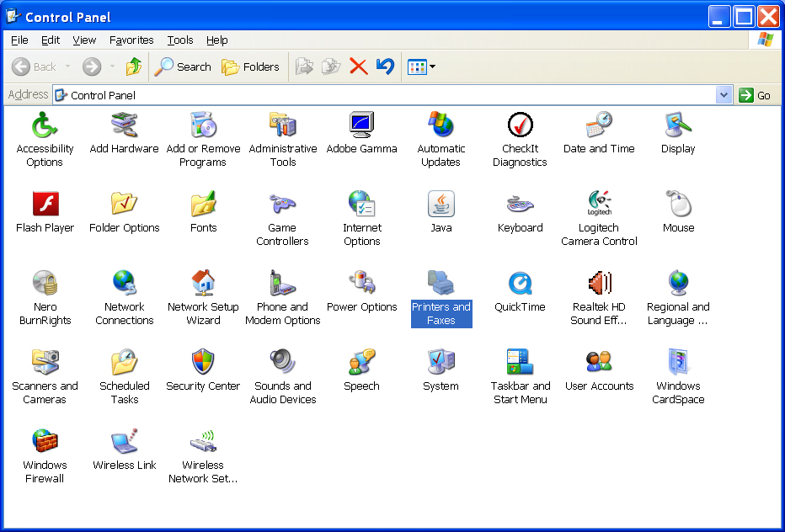Open the User Accounts icon
The height and width of the screenshot is (532, 785).
pyautogui.click(x=599, y=363)
